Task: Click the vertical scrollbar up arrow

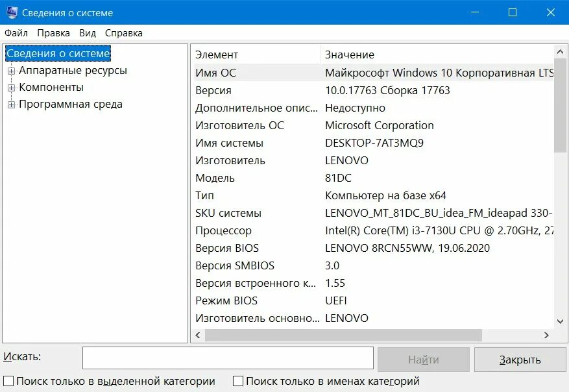Action: click(x=560, y=52)
